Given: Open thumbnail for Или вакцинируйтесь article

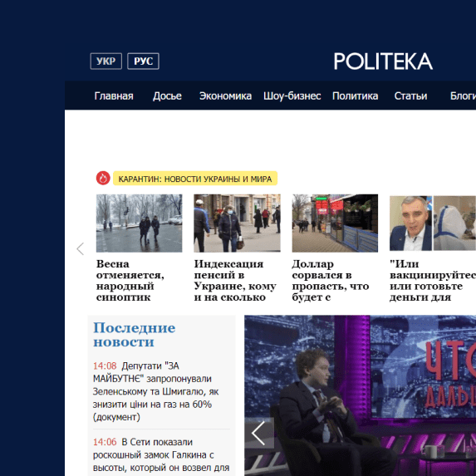Looking at the screenshot, I should [x=433, y=223].
